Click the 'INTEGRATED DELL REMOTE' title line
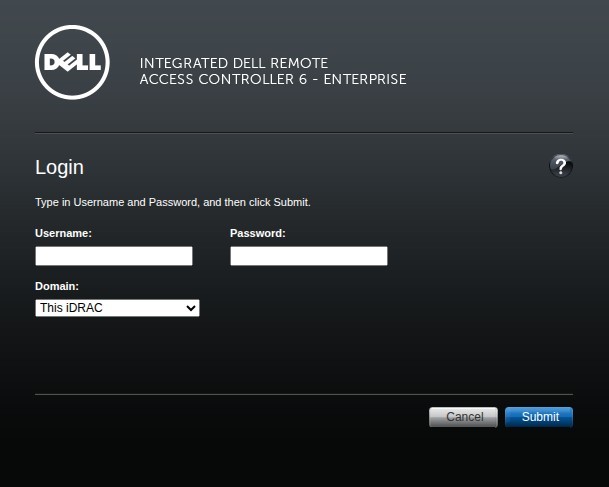The image size is (609, 487). pyautogui.click(x=234, y=63)
